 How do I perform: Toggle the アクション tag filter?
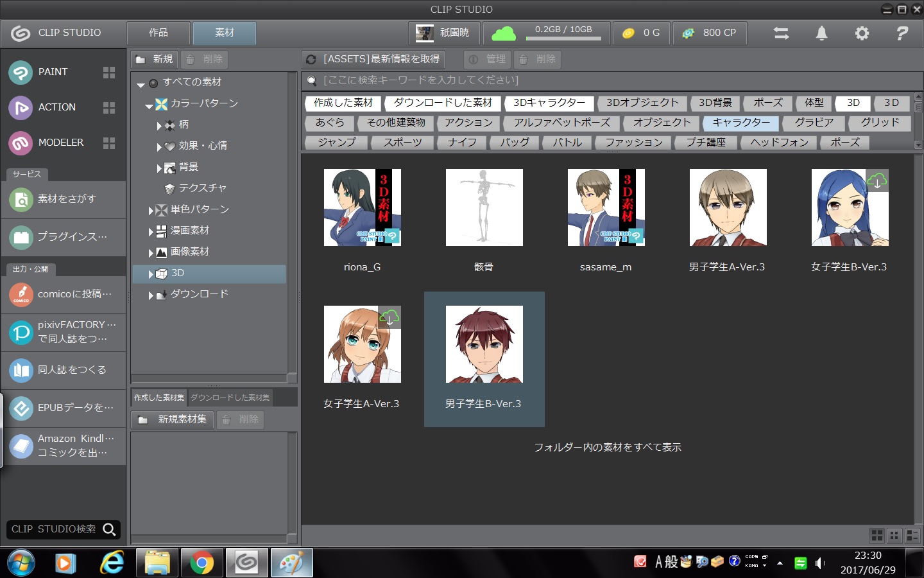[x=469, y=123]
